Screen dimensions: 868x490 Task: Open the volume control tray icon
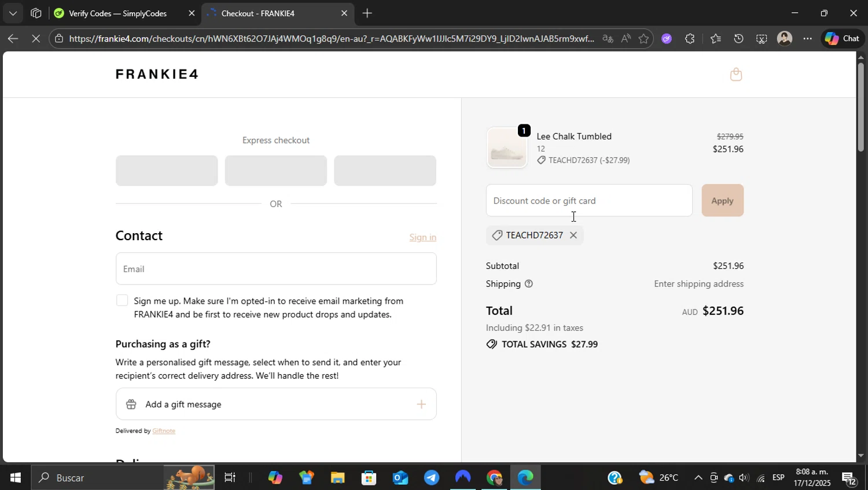point(744,478)
